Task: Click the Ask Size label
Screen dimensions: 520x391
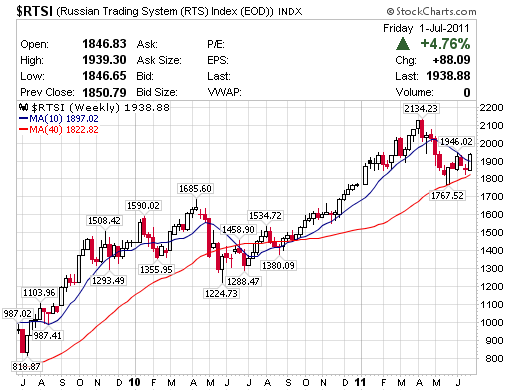Action: click(159, 60)
